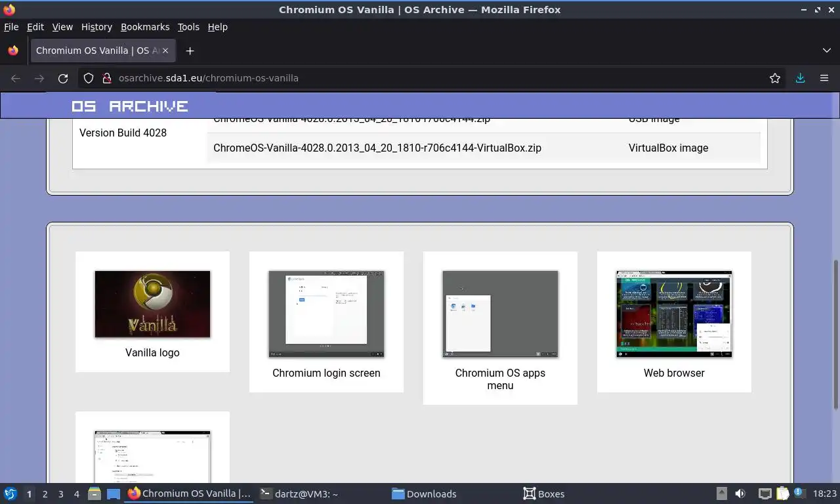Screen dimensions: 840x504
Task: Open the View menu
Action: pyautogui.click(x=62, y=27)
